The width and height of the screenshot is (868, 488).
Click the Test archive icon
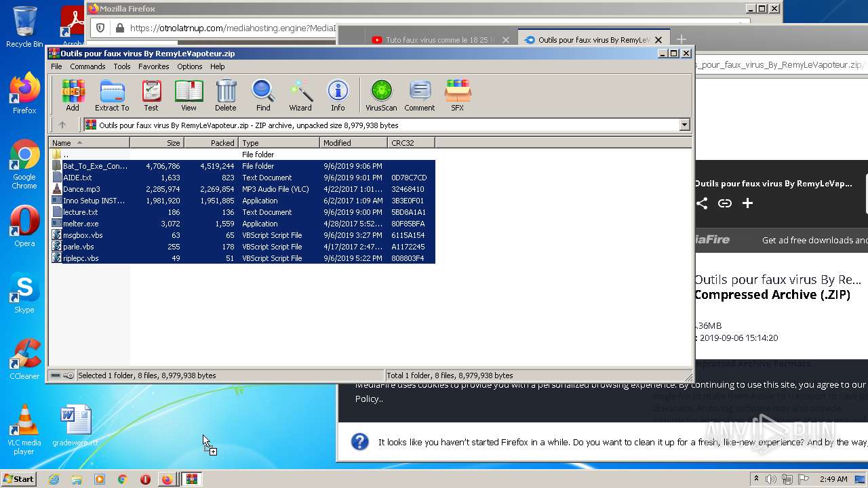click(x=151, y=96)
